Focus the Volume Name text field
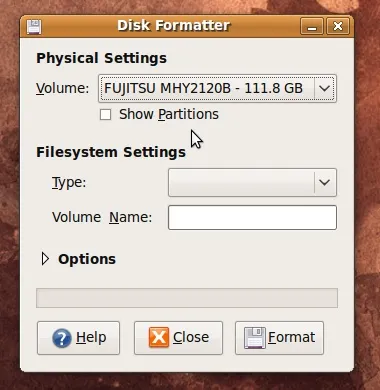Screen dimensions: 380x390 [x=252, y=218]
